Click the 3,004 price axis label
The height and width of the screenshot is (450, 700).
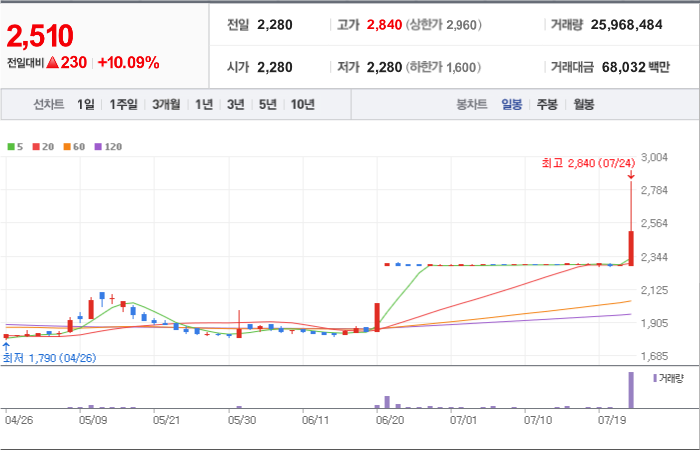click(x=654, y=157)
